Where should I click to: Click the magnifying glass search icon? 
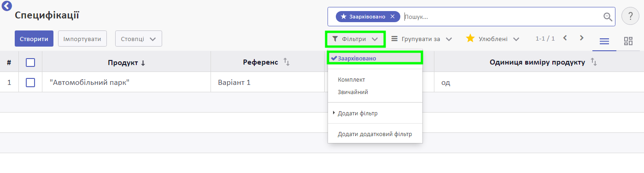pos(608,17)
